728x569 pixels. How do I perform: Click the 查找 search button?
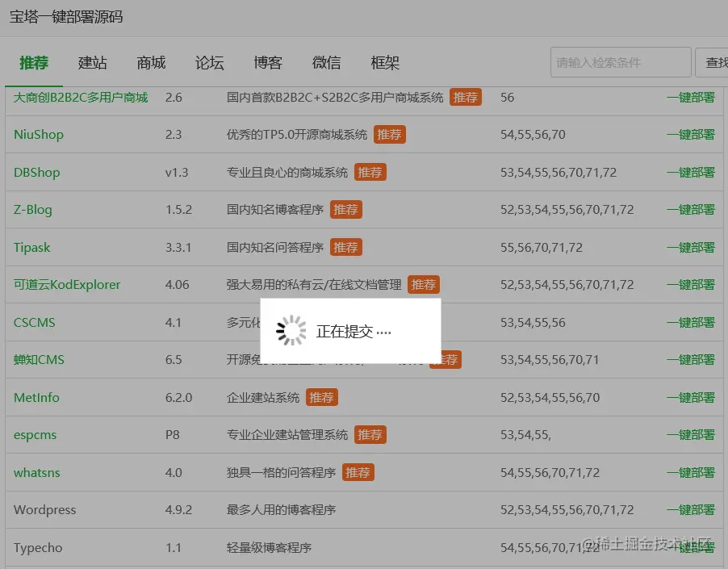click(x=712, y=62)
